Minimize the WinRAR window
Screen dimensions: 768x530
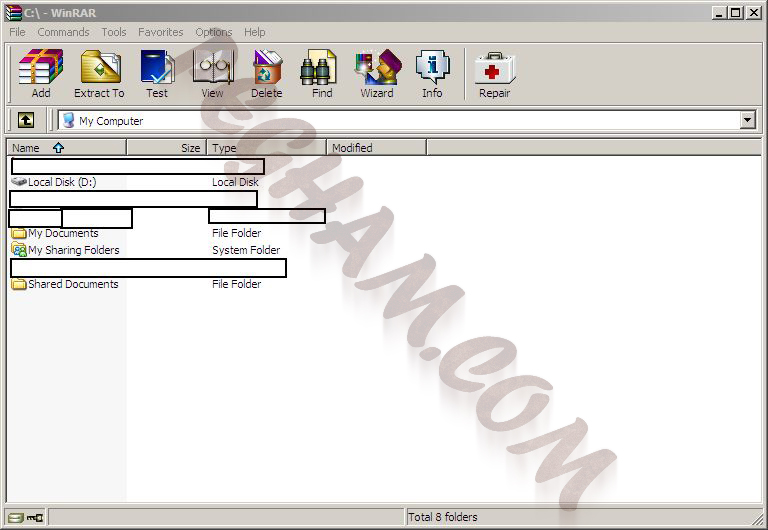tap(719, 13)
